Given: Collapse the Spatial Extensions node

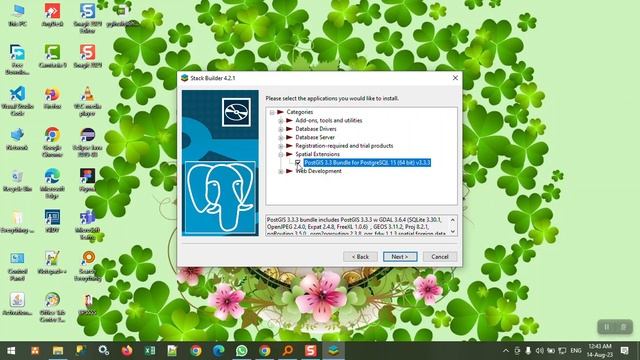Looking at the screenshot, I should pyautogui.click(x=281, y=155).
